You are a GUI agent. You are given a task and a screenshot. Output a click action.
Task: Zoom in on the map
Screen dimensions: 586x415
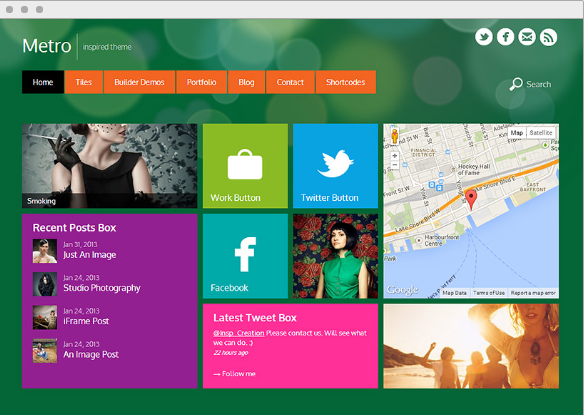[x=395, y=156]
